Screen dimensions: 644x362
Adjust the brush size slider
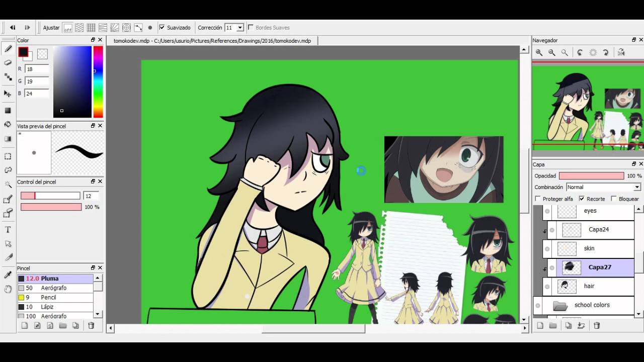point(50,196)
